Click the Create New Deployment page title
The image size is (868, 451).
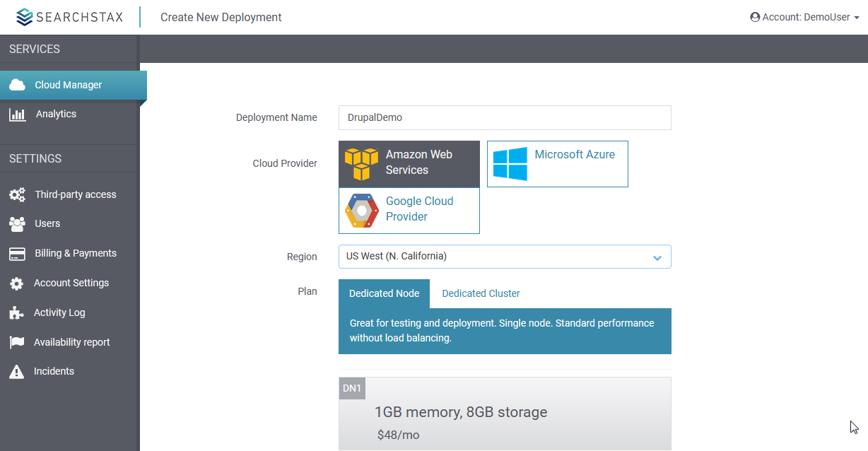coord(221,17)
